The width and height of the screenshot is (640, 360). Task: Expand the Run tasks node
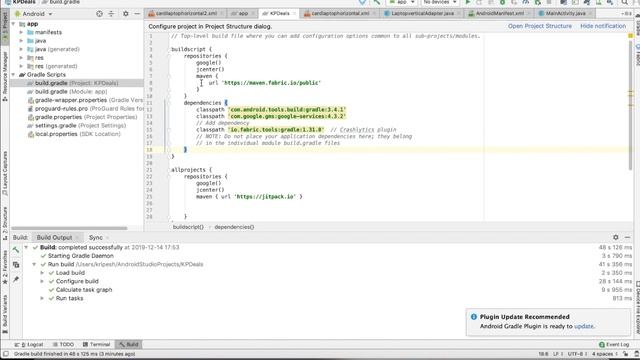coord(42,298)
